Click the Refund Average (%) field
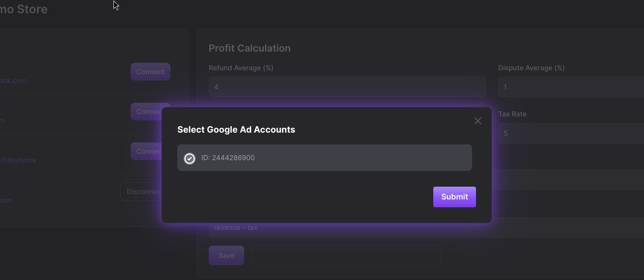 (x=347, y=87)
